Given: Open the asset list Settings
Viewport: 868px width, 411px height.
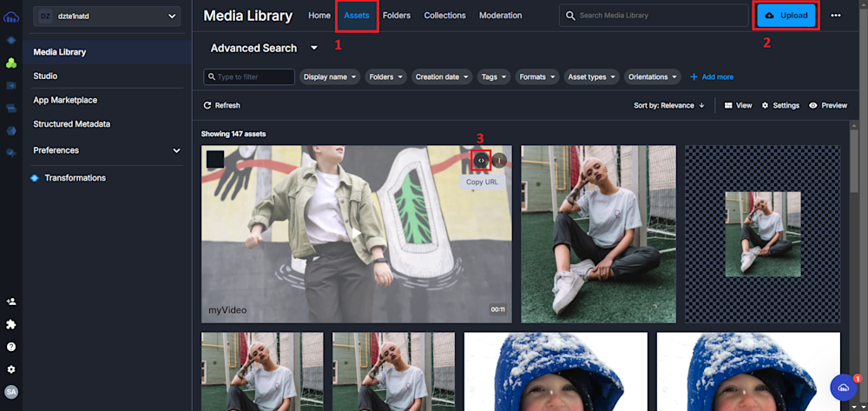Looking at the screenshot, I should 780,105.
